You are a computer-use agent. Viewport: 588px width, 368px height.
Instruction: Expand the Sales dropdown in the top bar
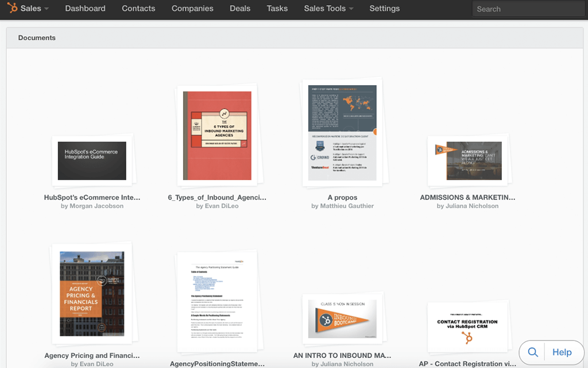(x=29, y=9)
